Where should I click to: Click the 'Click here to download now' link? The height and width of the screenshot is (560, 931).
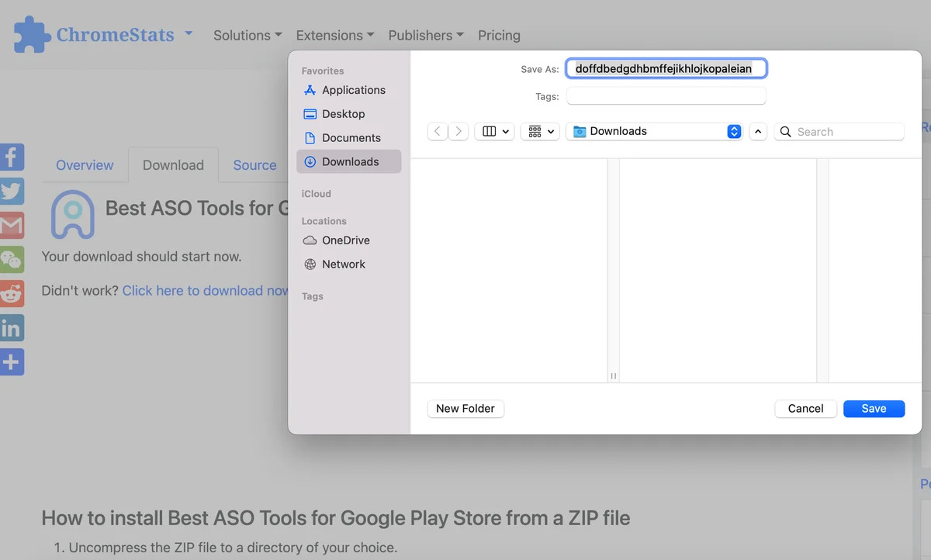(206, 291)
